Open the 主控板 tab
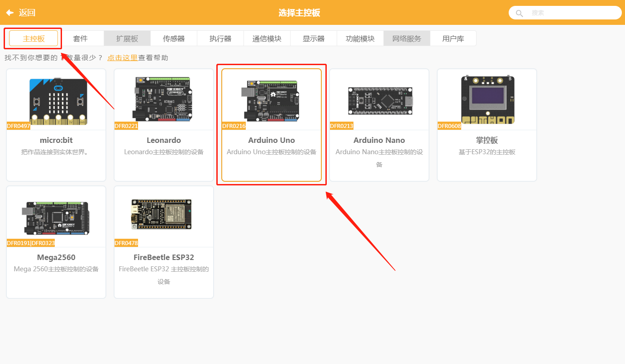 (34, 38)
